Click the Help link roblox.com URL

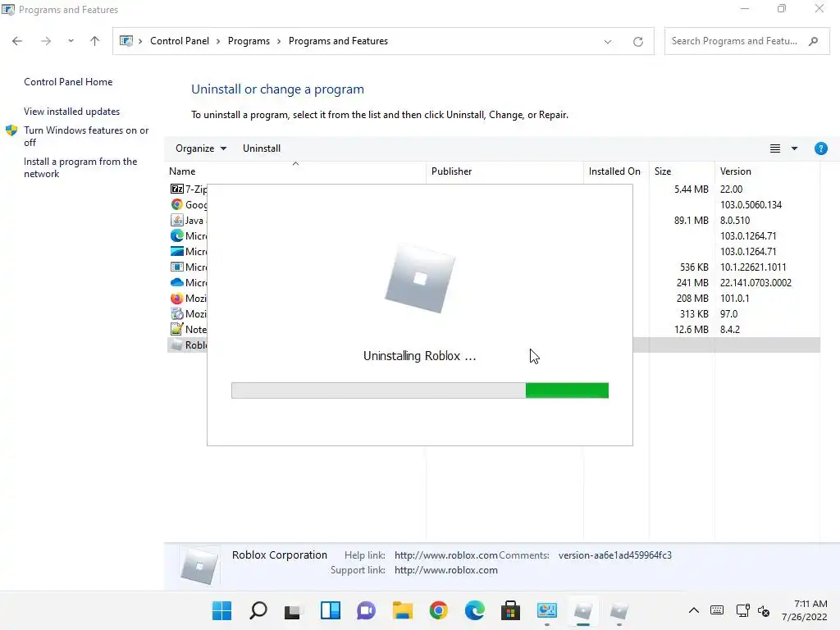pos(446,555)
